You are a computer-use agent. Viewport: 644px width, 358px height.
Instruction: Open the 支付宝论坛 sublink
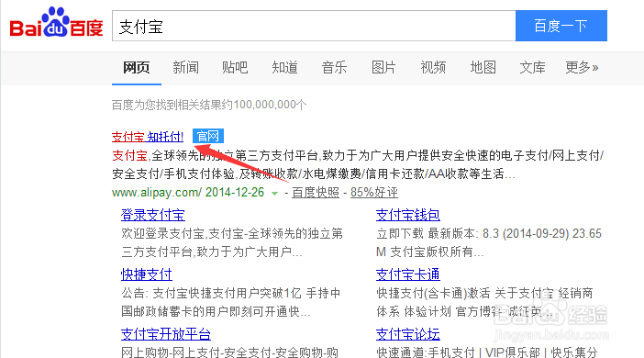(x=408, y=334)
